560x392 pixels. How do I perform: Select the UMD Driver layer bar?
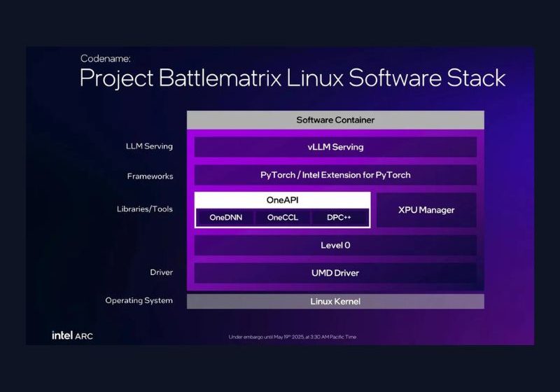(335, 273)
